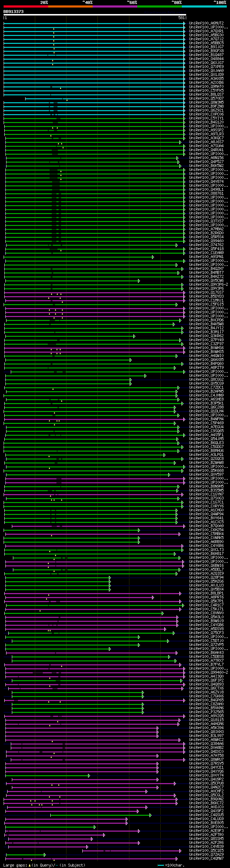Select hit label UniRef100_B4PQ60
This screenshot has width=230, height=868.
(x=206, y=364)
